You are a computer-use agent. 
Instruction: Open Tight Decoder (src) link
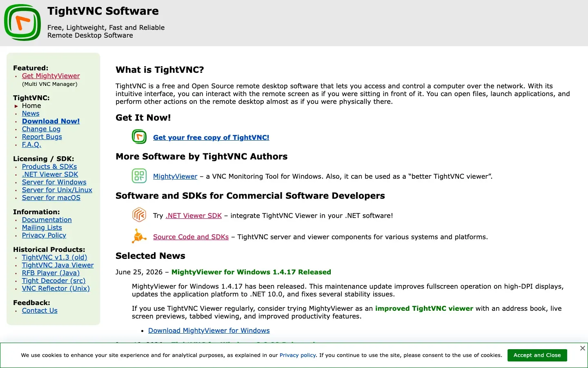[x=54, y=280]
